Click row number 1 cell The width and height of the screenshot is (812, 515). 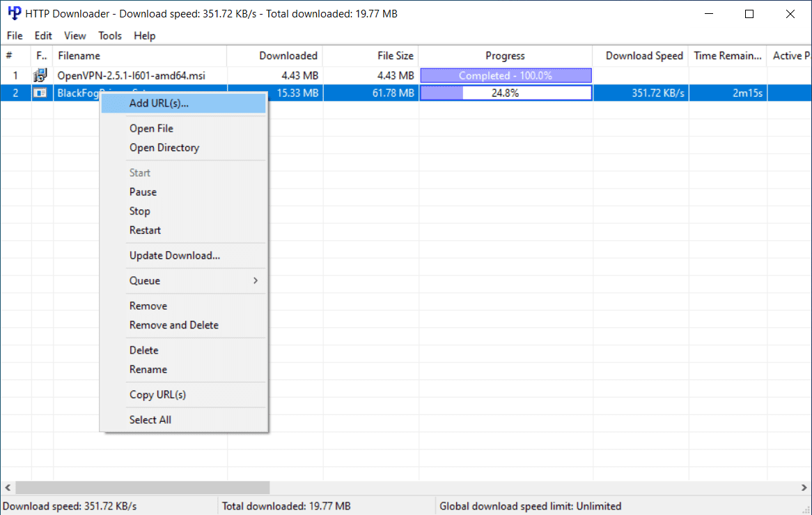(15, 76)
